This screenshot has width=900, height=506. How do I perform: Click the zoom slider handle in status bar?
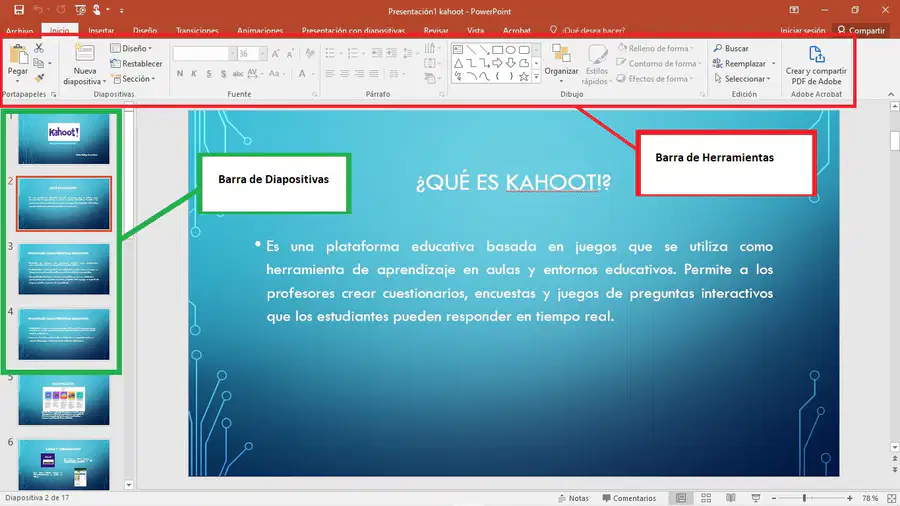click(x=804, y=498)
